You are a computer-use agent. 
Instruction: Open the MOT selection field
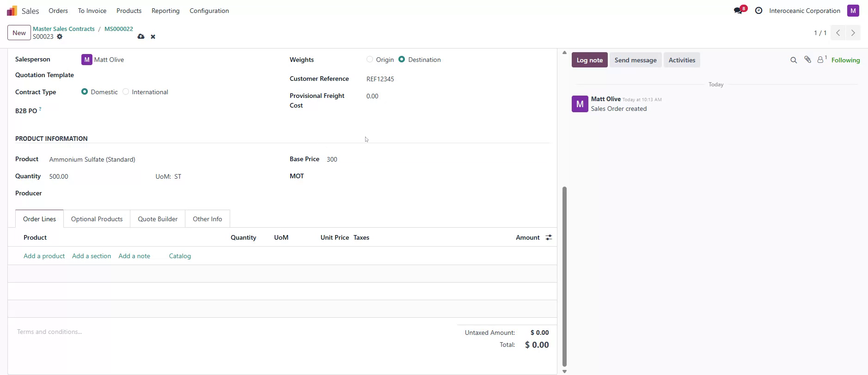click(437, 176)
